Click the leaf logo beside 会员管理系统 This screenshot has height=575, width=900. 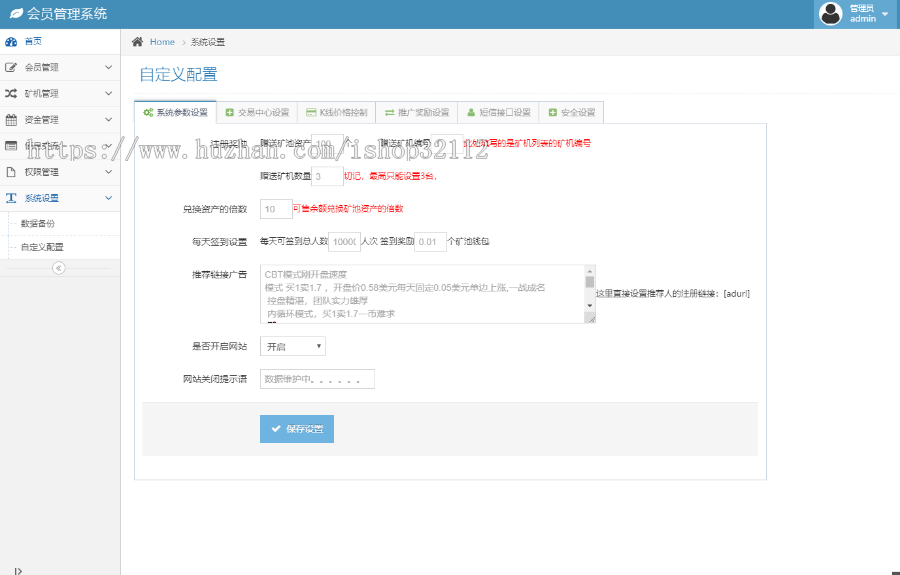[x=17, y=13]
